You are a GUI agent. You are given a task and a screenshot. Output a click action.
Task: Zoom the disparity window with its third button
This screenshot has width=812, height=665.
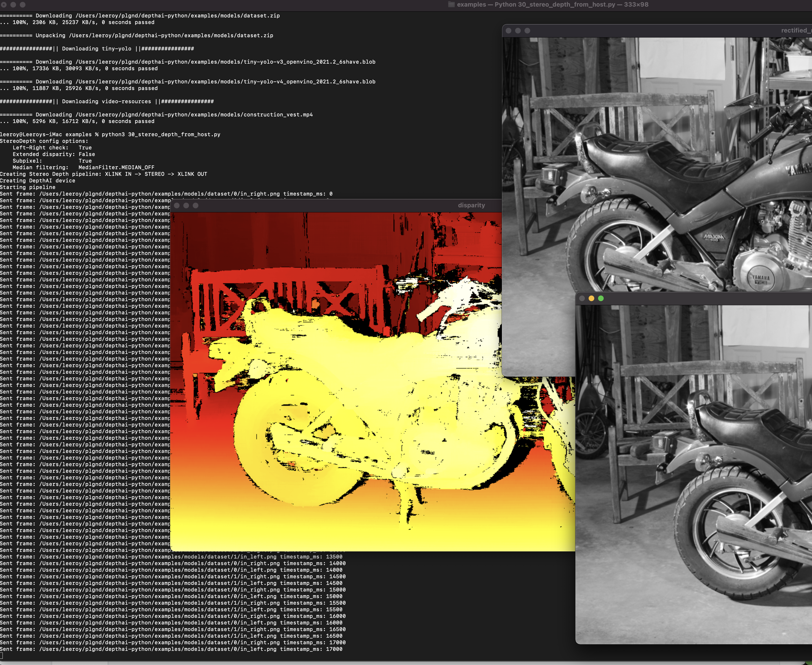pos(196,205)
